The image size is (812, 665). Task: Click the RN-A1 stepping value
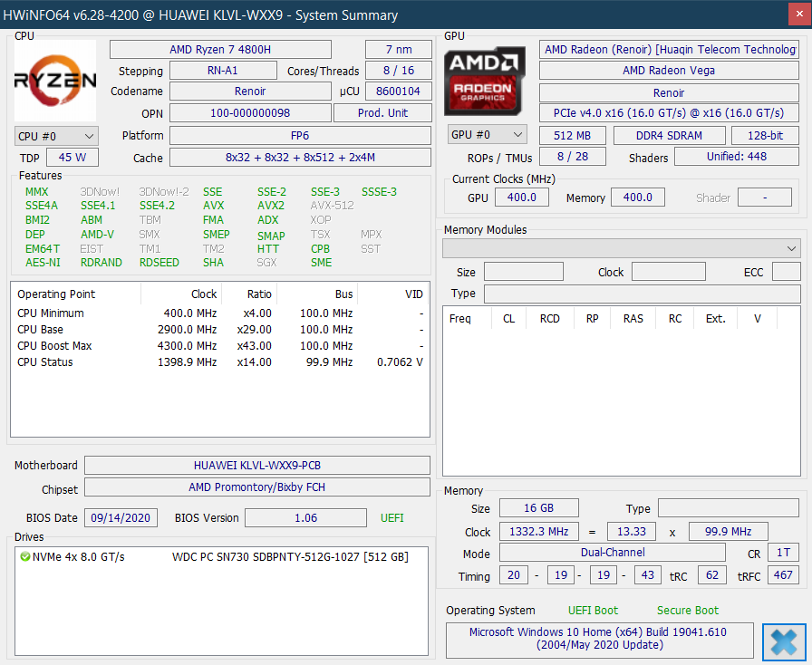[223, 71]
